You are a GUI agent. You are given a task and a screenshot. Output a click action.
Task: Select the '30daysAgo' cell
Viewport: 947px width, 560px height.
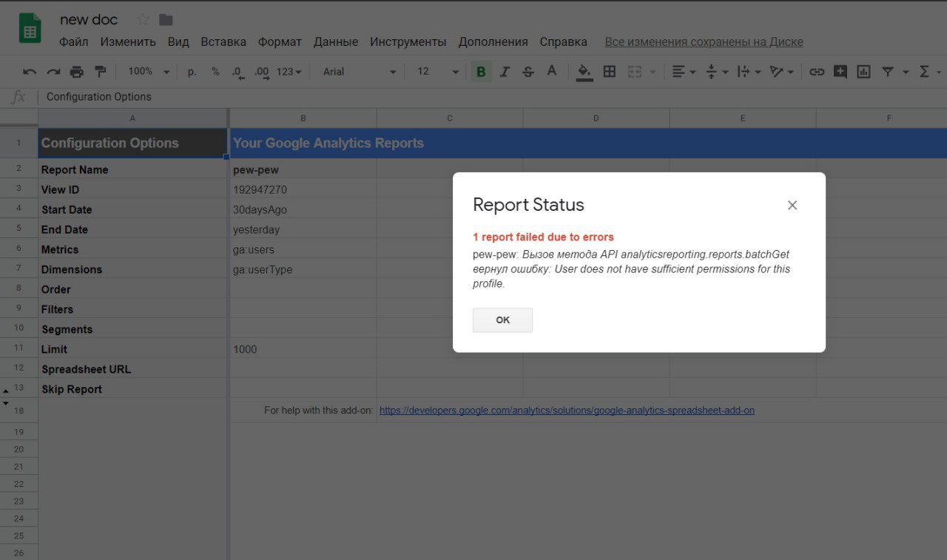point(303,209)
